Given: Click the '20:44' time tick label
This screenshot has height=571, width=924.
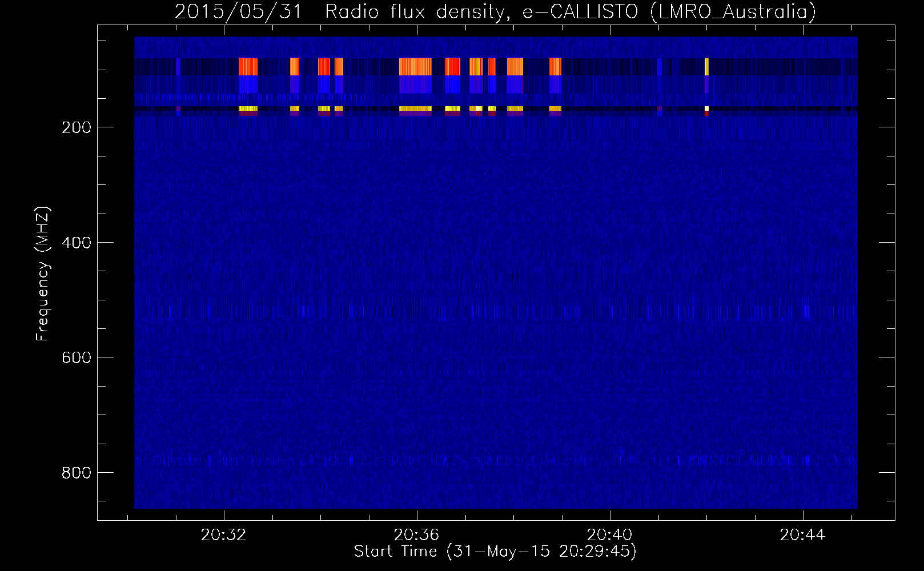Looking at the screenshot, I should click(x=803, y=535).
